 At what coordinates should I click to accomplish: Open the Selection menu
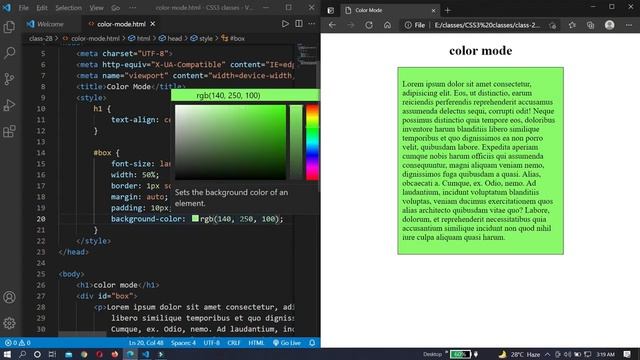click(69, 8)
